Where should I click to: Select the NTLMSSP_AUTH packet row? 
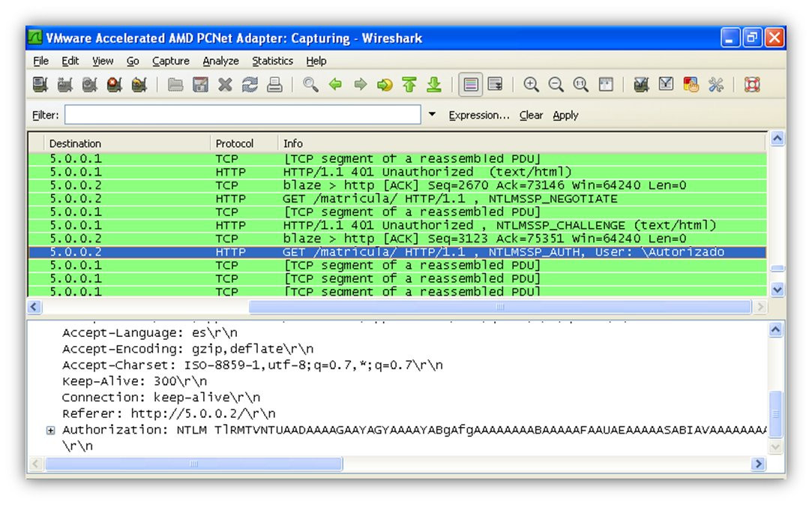397,252
